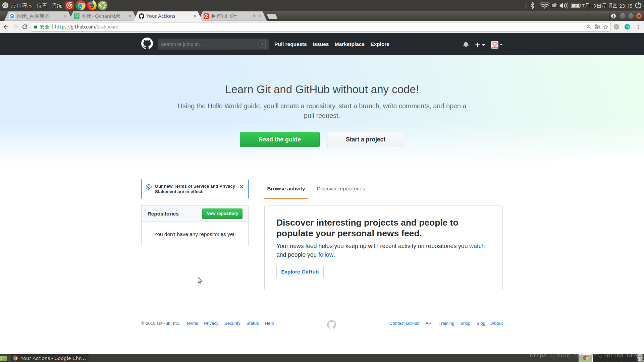This screenshot has width=644, height=362.
Task: Open Privacy footer link
Action: (211, 323)
